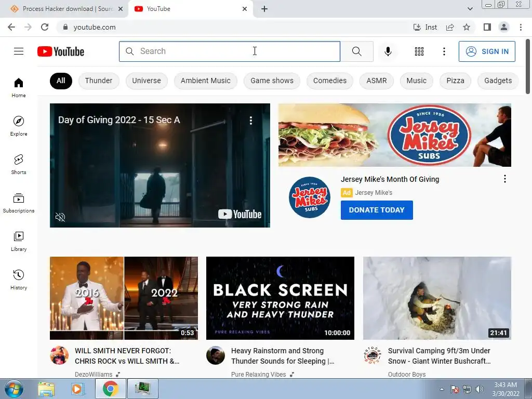Screen dimensions: 532x399
Task: Select the Comedies chip
Action: (330, 81)
